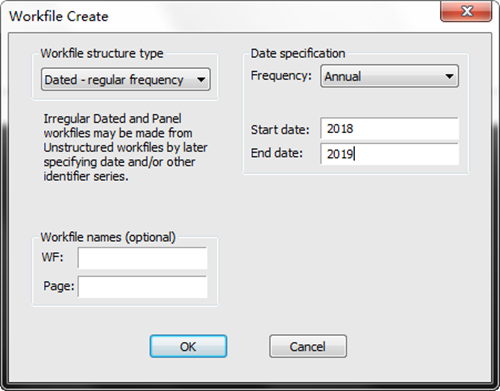Click the Start date: label
This screenshot has width=500, height=391.
[x=280, y=129]
